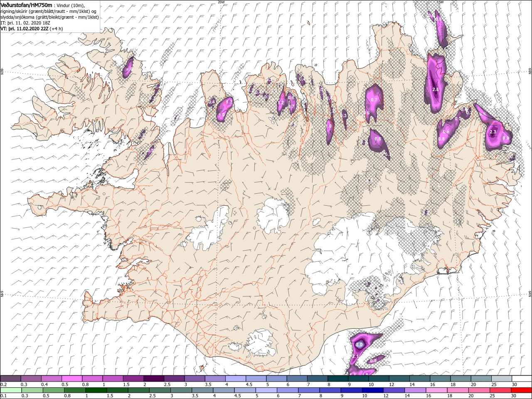This screenshot has width=532, height=399.
Task: Select bottom-row legend swatch starting at 25
Action: tap(500, 390)
